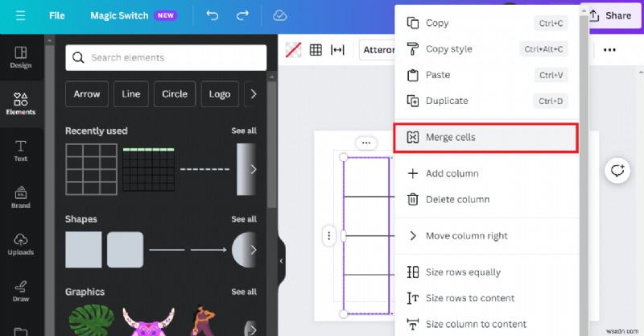The height and width of the screenshot is (336, 644).
Task: Open the File menu
Action: pos(56,15)
